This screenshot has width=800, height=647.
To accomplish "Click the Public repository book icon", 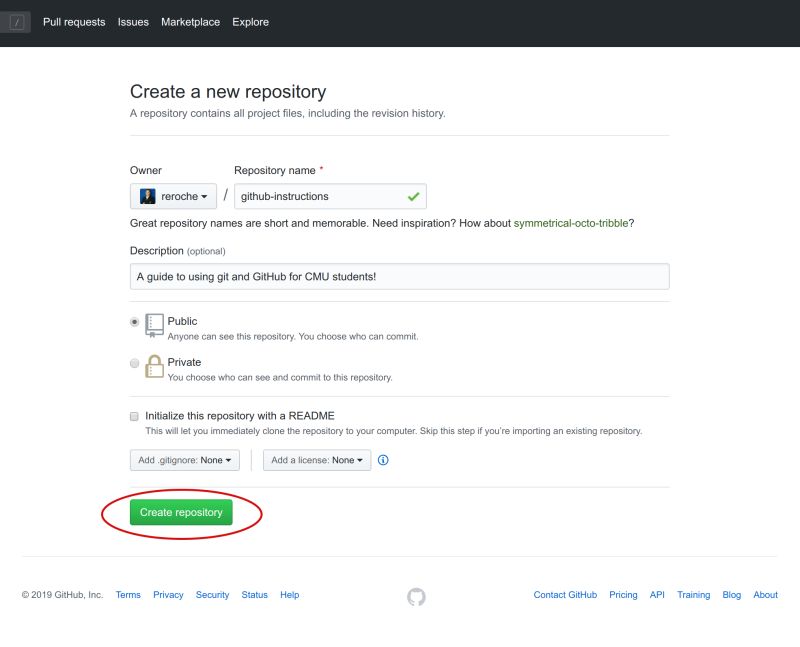I will pyautogui.click(x=155, y=323).
